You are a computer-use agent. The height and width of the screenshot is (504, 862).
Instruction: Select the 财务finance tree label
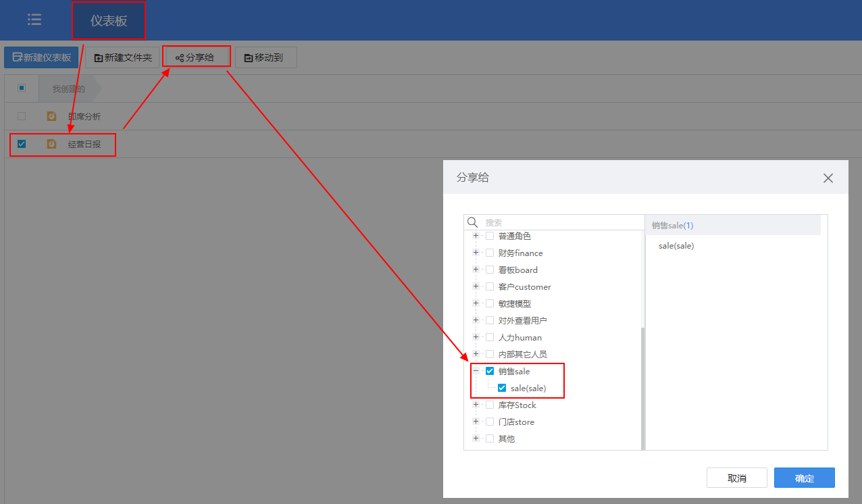[x=520, y=253]
